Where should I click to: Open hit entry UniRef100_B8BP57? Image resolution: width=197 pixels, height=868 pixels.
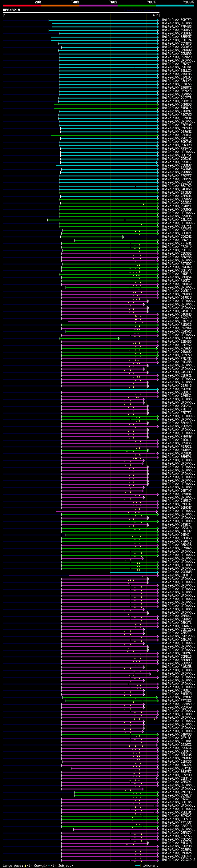tap(177, 37)
